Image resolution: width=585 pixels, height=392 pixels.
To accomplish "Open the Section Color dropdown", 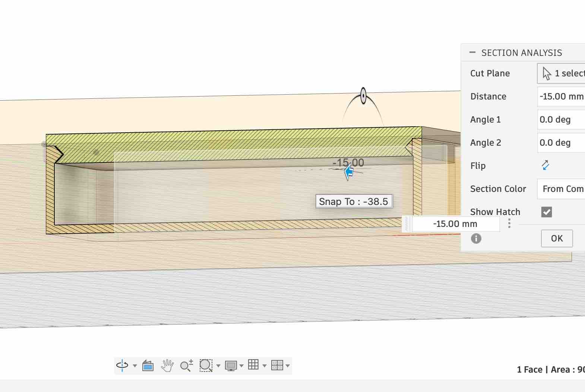I will tap(561, 189).
